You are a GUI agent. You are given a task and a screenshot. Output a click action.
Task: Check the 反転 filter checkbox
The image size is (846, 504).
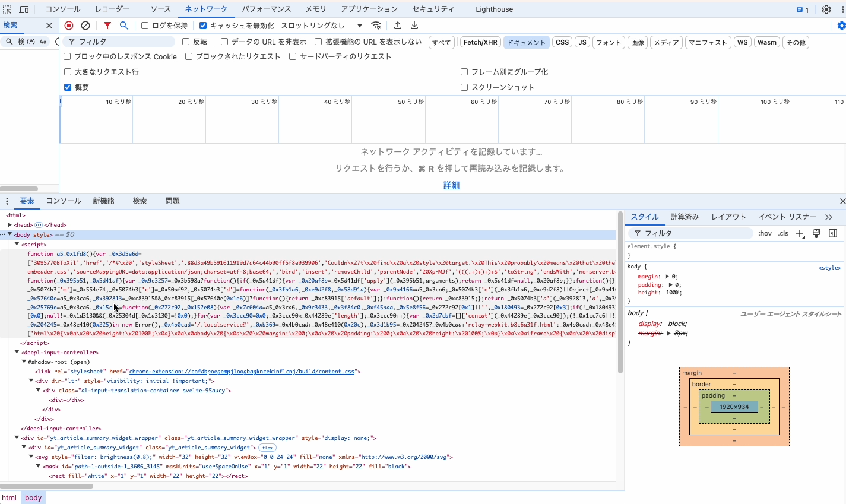pyautogui.click(x=186, y=42)
